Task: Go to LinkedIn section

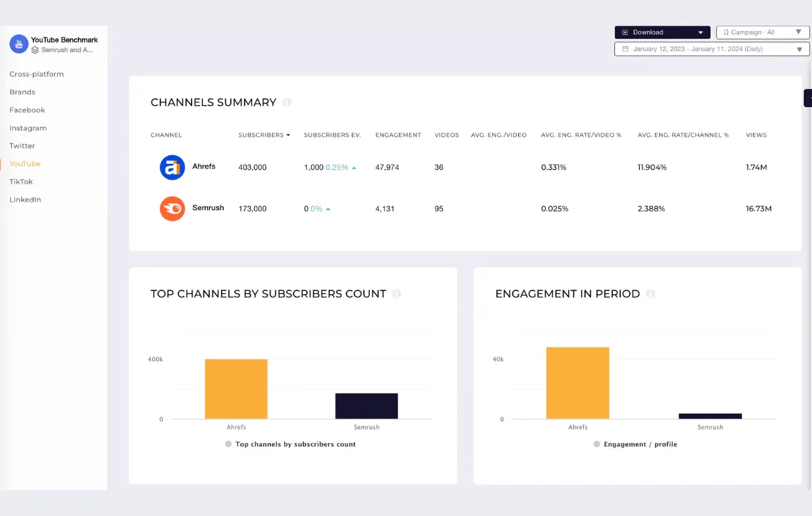Action: [25, 200]
